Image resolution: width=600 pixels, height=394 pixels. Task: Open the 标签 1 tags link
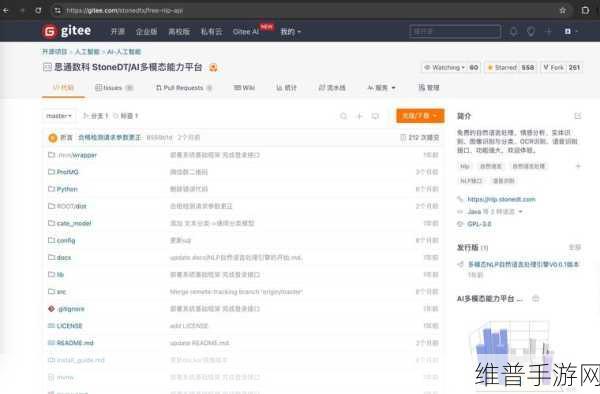pos(126,116)
